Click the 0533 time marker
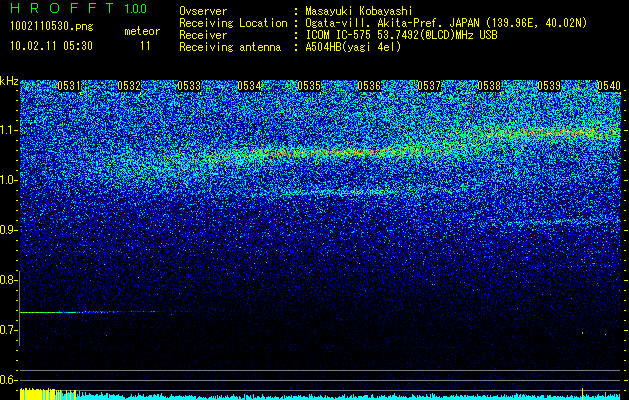629x400 pixels. click(189, 86)
